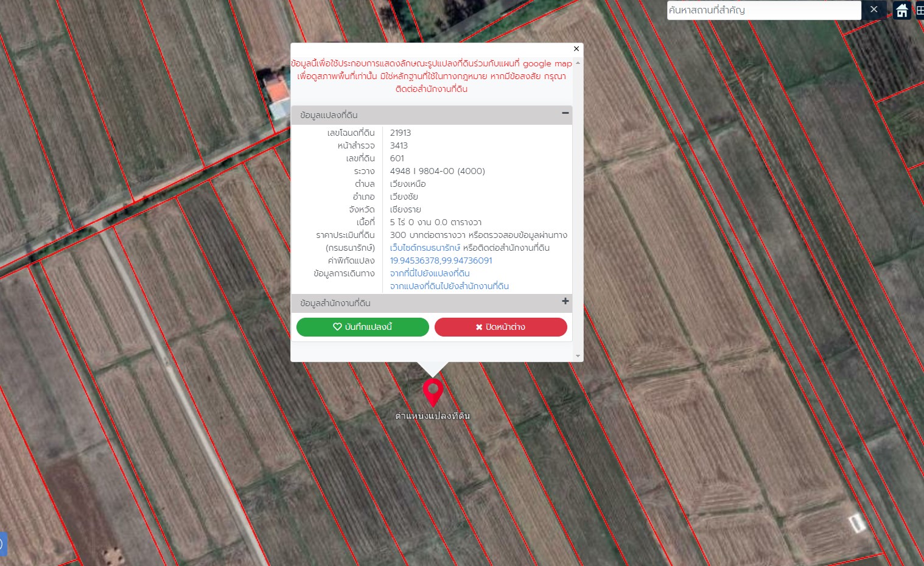924x566 pixels.
Task: Click popup scrollbar up arrow
Action: click(578, 63)
